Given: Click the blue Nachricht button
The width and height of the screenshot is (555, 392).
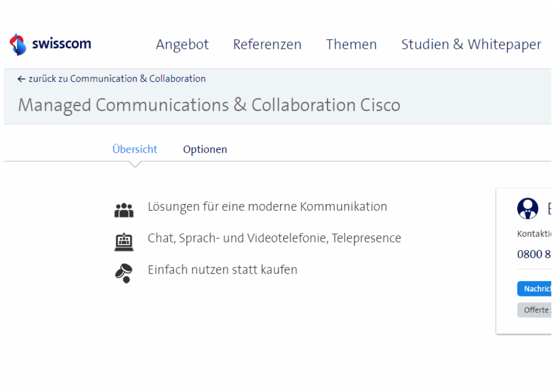Looking at the screenshot, I should [x=534, y=288].
